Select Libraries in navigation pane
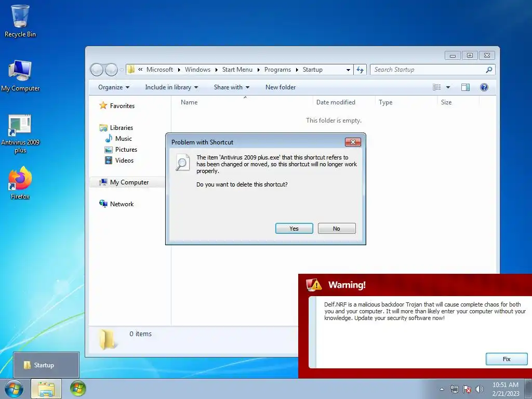This screenshot has width=532, height=399. (116, 128)
